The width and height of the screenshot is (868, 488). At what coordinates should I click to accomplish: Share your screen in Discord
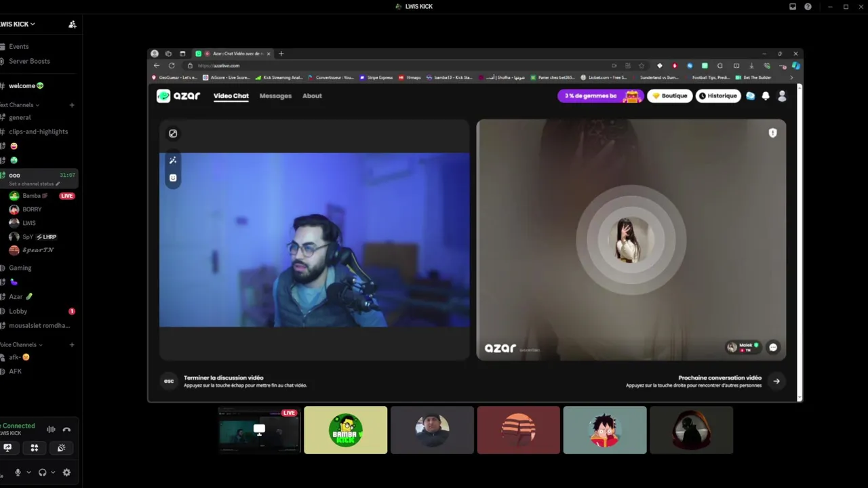[7, 447]
